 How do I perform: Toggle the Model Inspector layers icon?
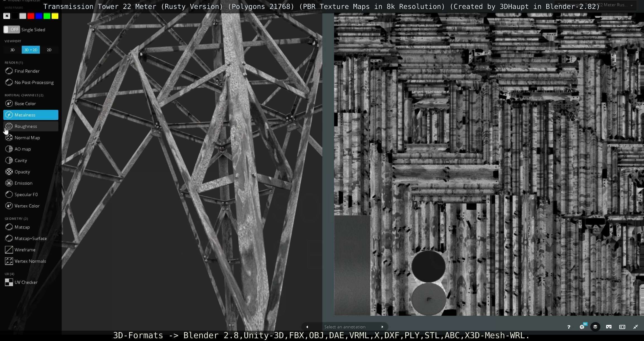[x=595, y=327]
